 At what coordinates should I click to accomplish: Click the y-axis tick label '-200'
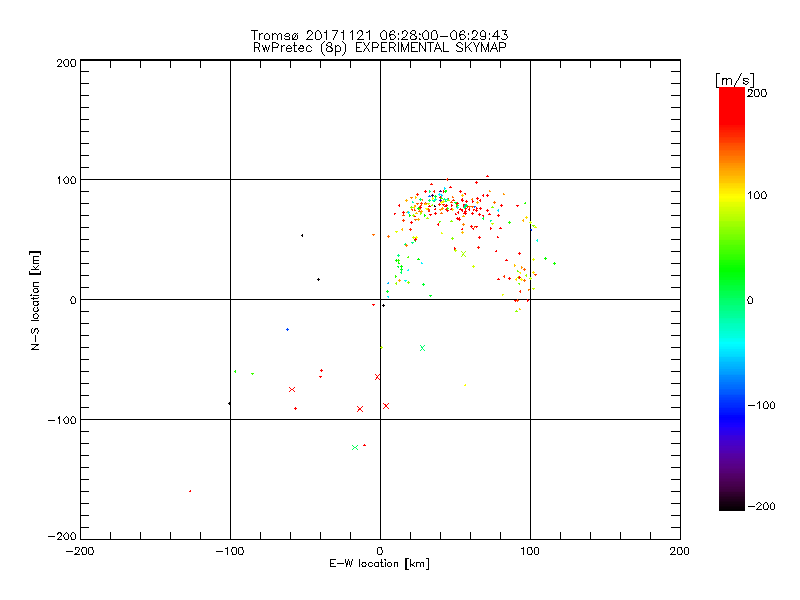tap(62, 536)
